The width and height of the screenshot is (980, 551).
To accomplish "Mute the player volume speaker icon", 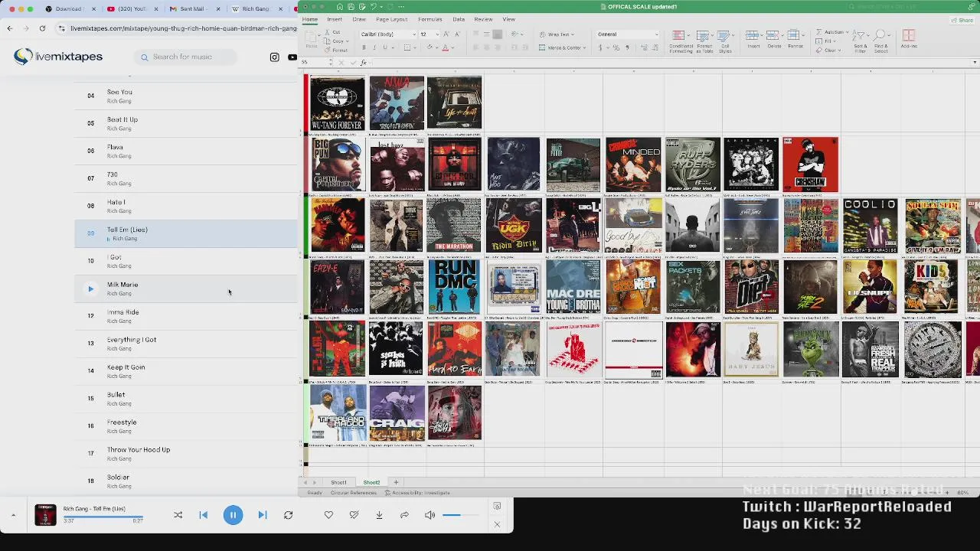I will [430, 515].
